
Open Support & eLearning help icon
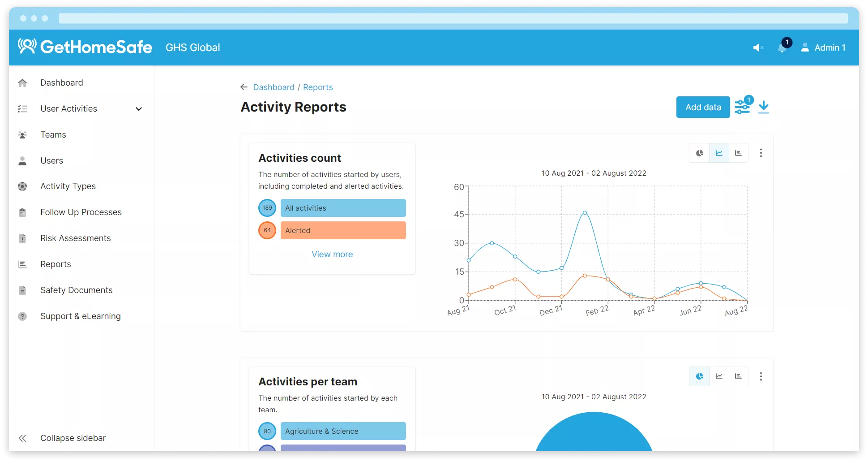pyautogui.click(x=22, y=316)
